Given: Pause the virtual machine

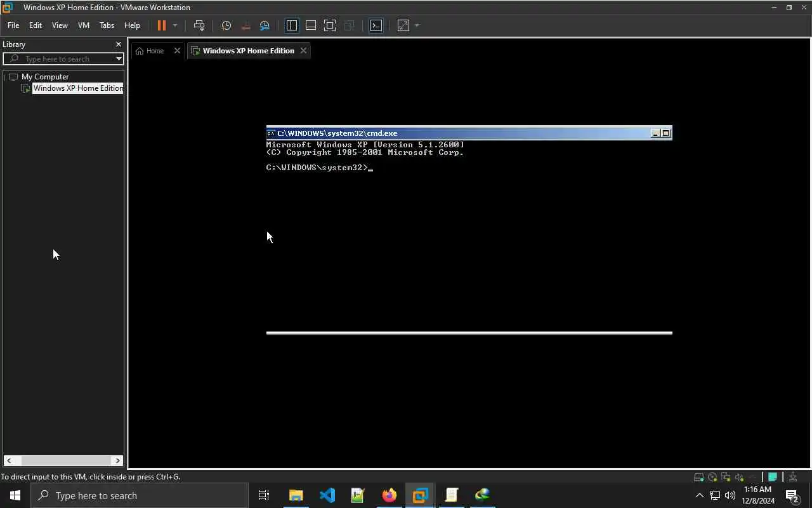Looking at the screenshot, I should click(161, 25).
